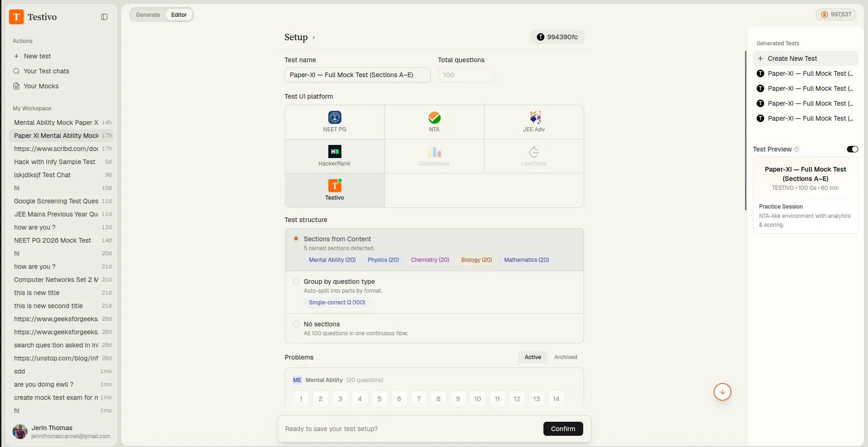
Task: Select the NTA platform icon
Action: [434, 117]
